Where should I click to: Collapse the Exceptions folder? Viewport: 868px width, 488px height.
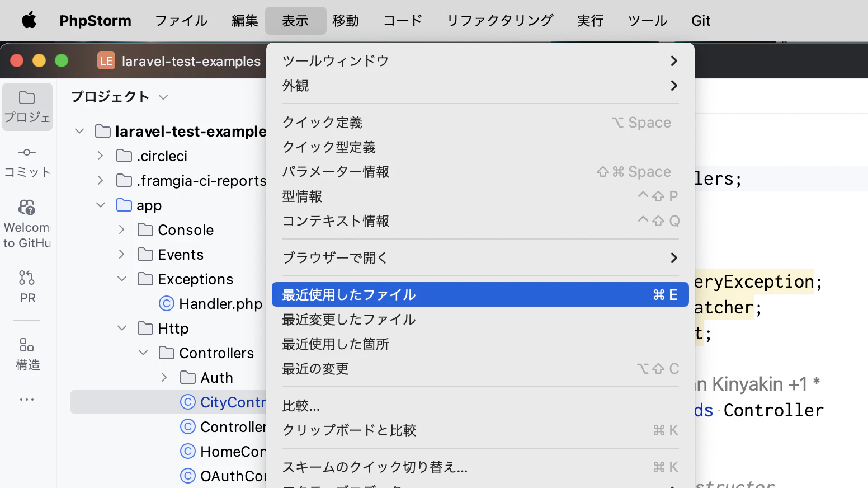coord(122,279)
